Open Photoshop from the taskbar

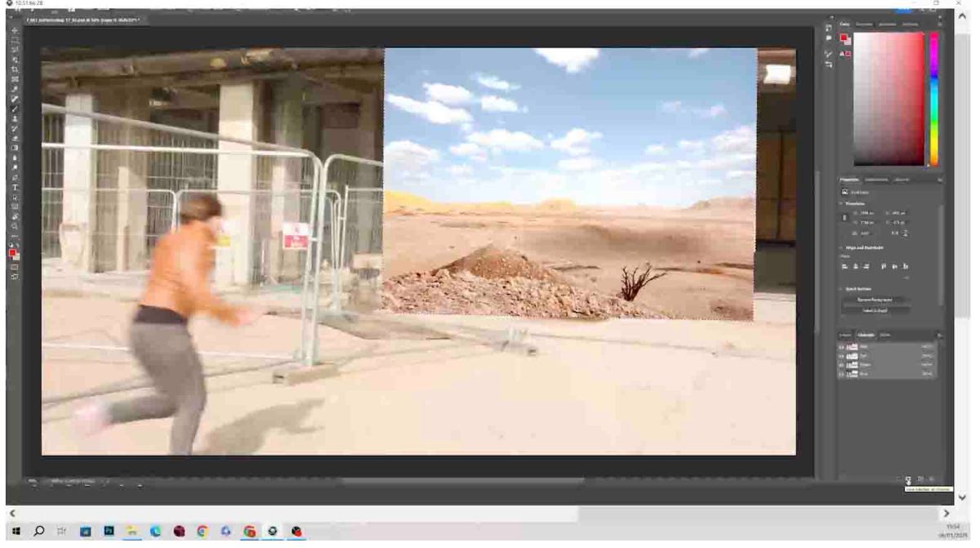point(109,532)
